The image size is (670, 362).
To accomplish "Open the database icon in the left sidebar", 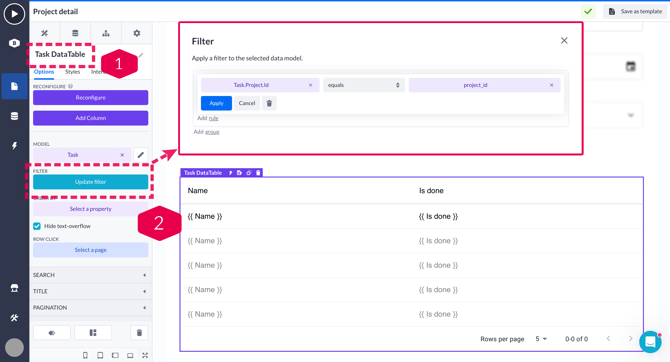I will [x=14, y=116].
